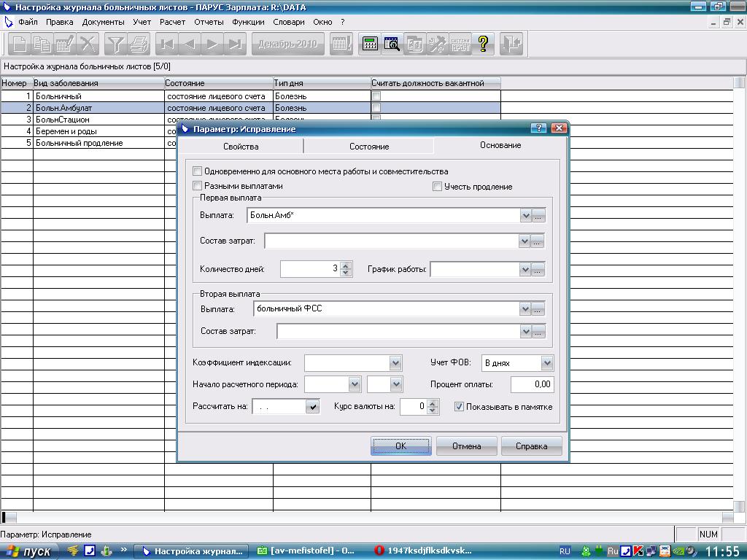Click the dialog title bar help question button
Viewport: 747px width, 560px height.
pyautogui.click(x=538, y=128)
